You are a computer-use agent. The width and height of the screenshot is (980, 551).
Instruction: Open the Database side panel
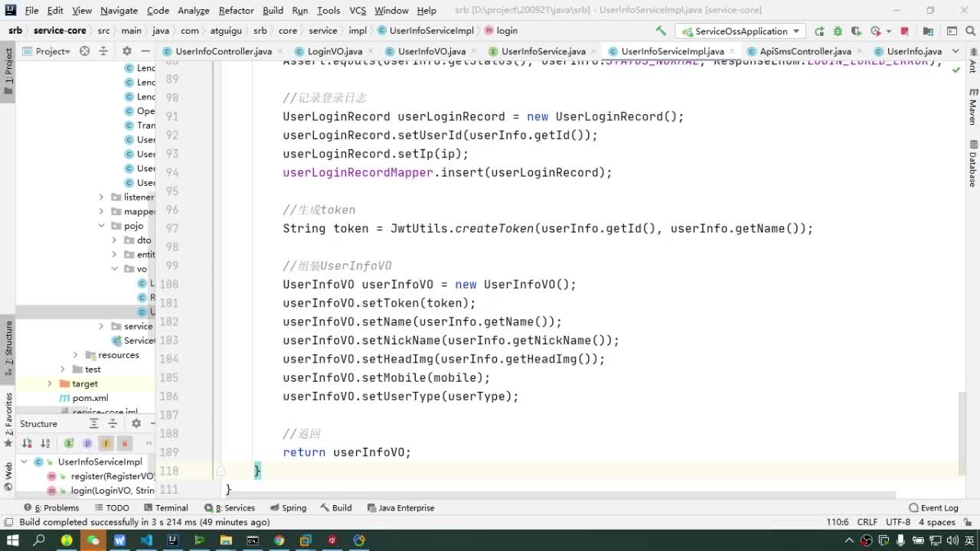(x=973, y=164)
